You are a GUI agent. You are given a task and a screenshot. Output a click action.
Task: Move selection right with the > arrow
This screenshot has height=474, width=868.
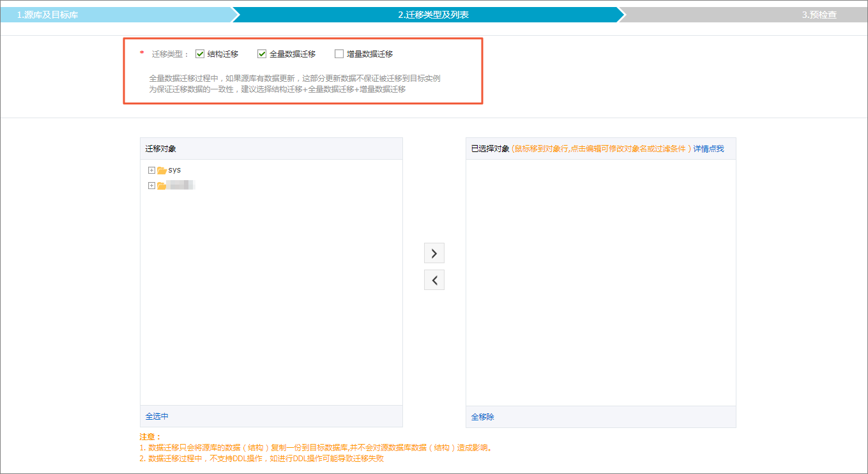[x=434, y=253]
